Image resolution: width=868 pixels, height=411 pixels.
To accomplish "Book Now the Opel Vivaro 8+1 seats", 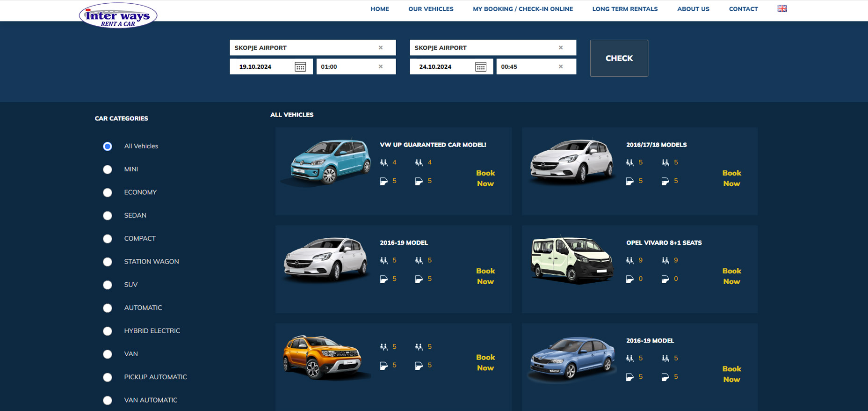I will click(x=731, y=276).
